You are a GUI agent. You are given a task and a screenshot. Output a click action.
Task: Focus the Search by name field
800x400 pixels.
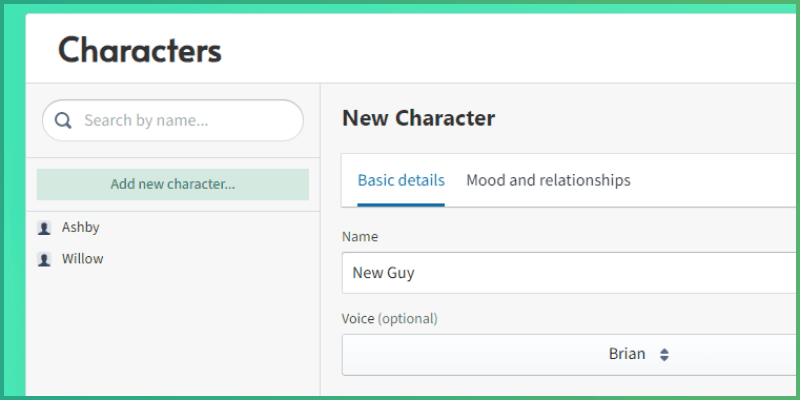(x=180, y=121)
